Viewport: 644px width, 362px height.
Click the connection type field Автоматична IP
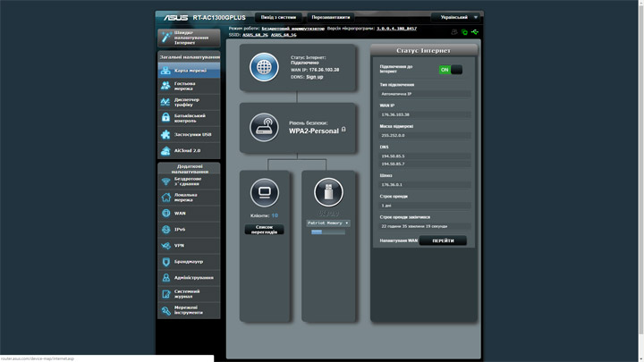pos(425,94)
